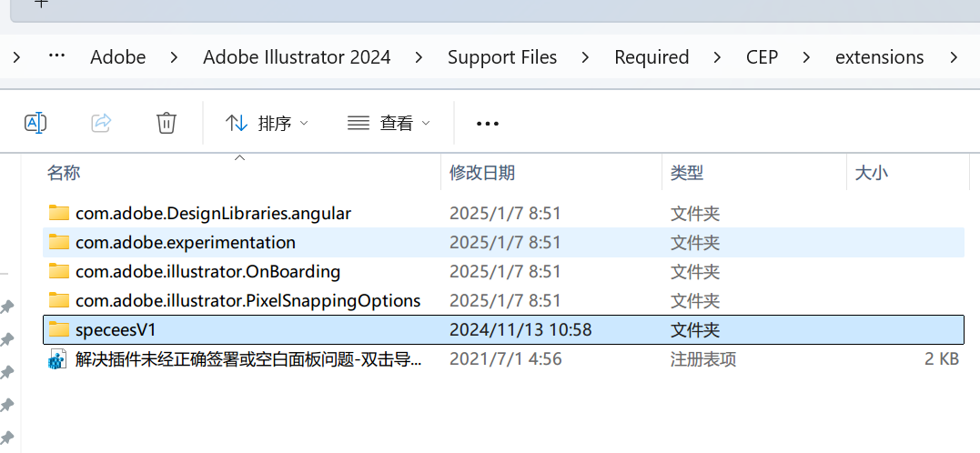The width and height of the screenshot is (980, 453).
Task: Open the 查看 view dropdown
Action: click(x=389, y=123)
